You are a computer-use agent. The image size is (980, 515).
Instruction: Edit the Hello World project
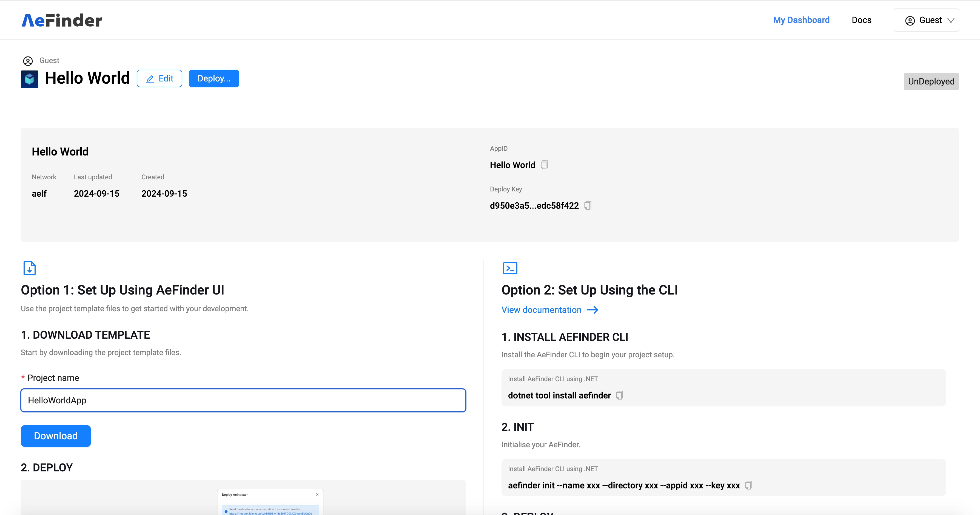[159, 78]
